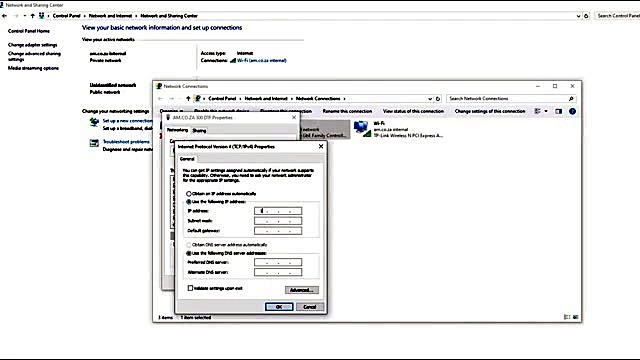Click the Troubleshoot problems icon
The height and width of the screenshot is (360, 640).
pos(94,143)
